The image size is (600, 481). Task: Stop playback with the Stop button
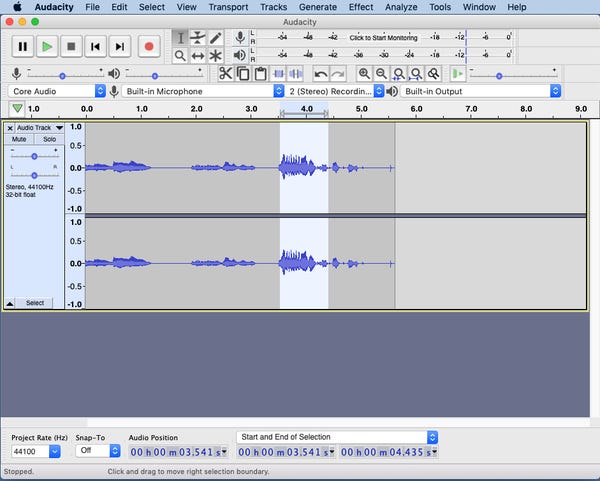(x=71, y=47)
